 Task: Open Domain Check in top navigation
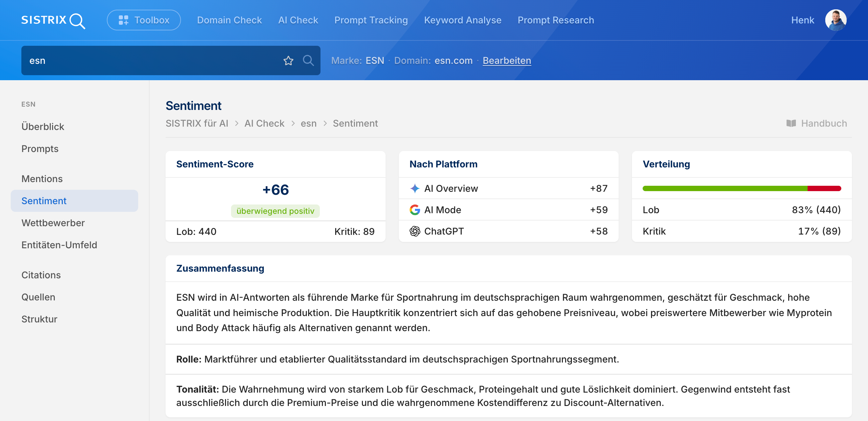229,20
